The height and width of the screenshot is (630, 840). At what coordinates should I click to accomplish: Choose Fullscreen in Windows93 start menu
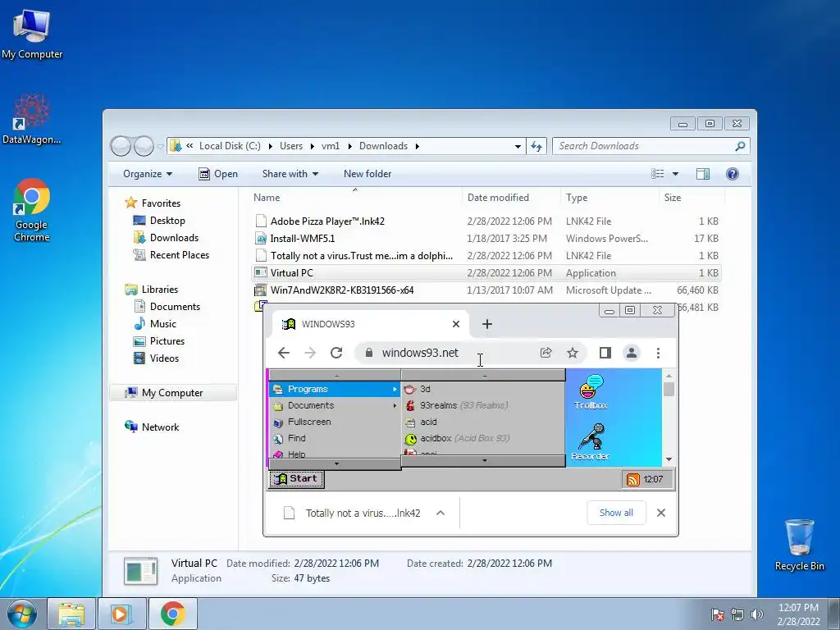(x=336, y=422)
